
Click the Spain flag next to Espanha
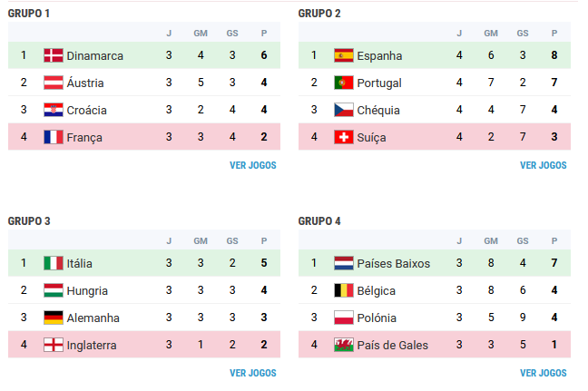(344, 55)
